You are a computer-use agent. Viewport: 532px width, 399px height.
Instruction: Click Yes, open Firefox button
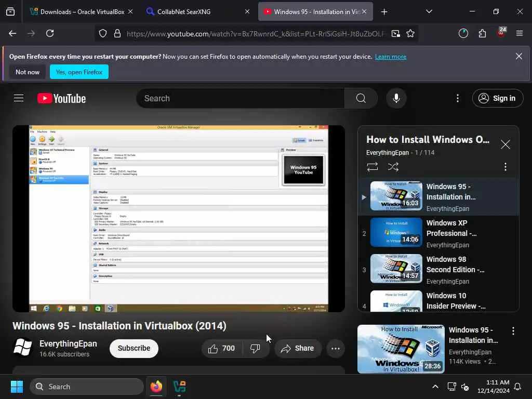[79, 72]
